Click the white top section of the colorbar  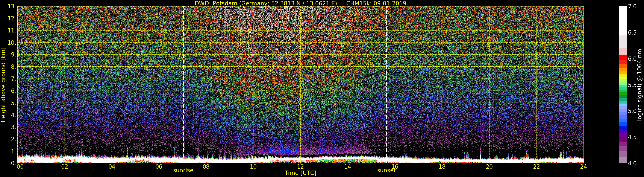click(623, 21)
